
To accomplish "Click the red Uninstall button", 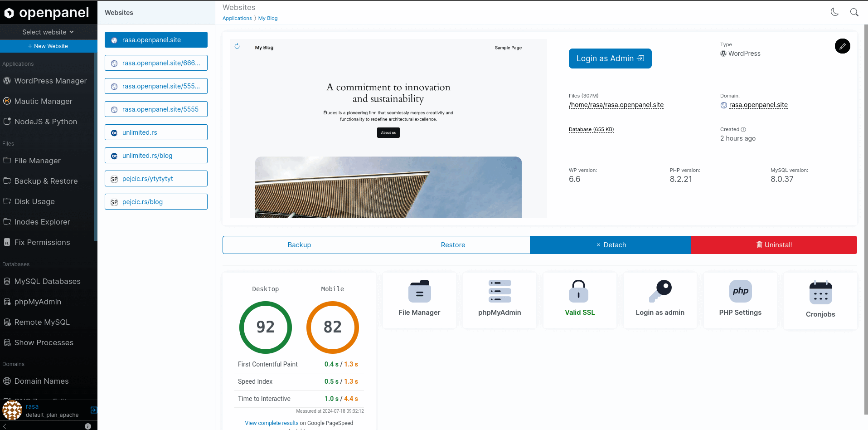I will (x=774, y=245).
